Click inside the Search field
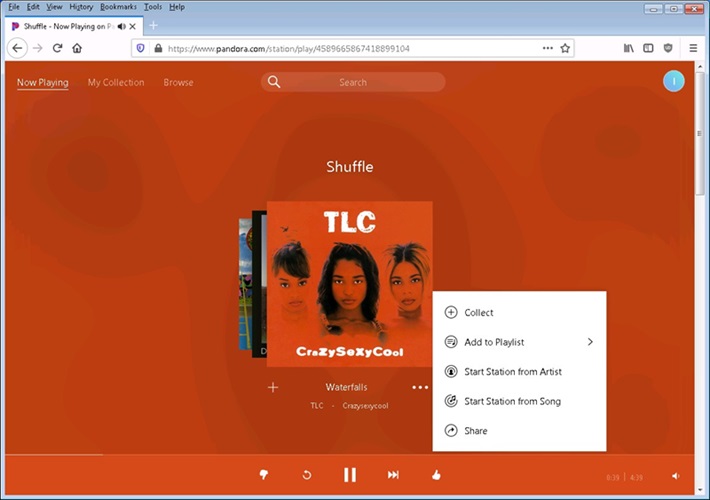This screenshot has width=710, height=500. pos(353,82)
